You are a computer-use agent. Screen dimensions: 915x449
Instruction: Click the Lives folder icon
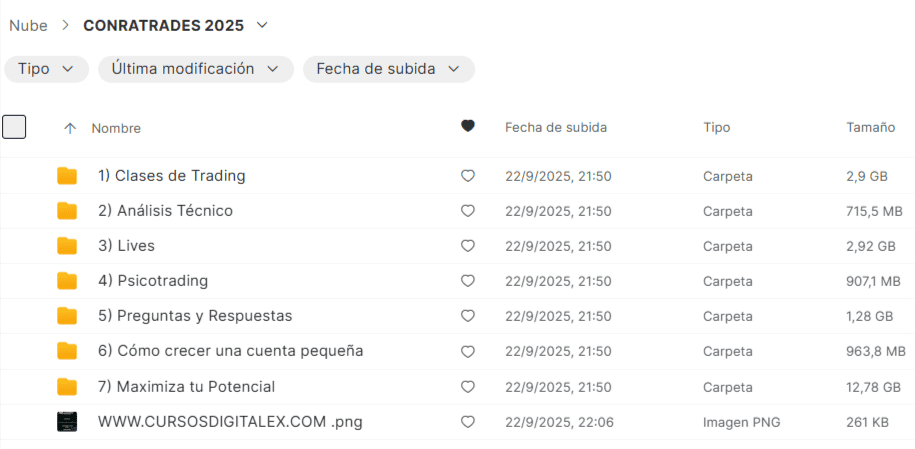(67, 246)
